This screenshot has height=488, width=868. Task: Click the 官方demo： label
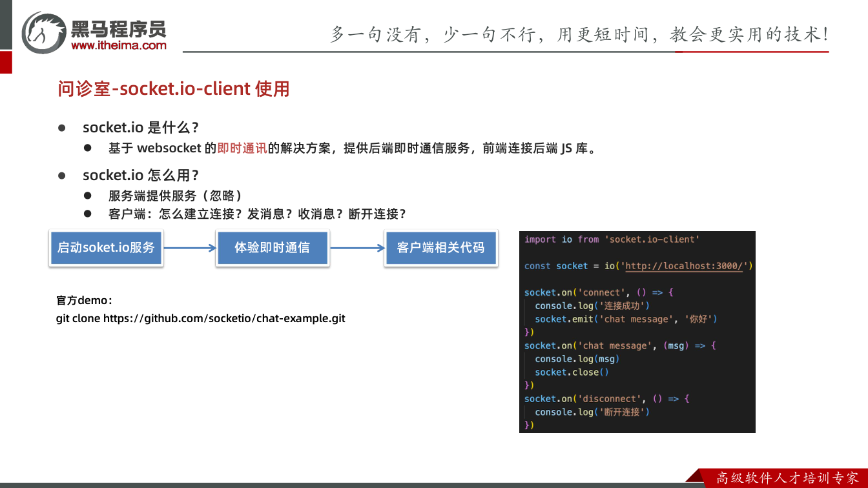[x=85, y=301]
